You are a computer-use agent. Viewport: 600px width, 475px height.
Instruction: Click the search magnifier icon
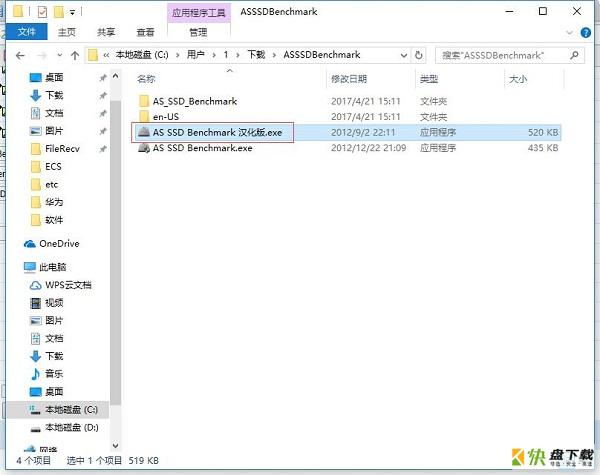[x=574, y=55]
